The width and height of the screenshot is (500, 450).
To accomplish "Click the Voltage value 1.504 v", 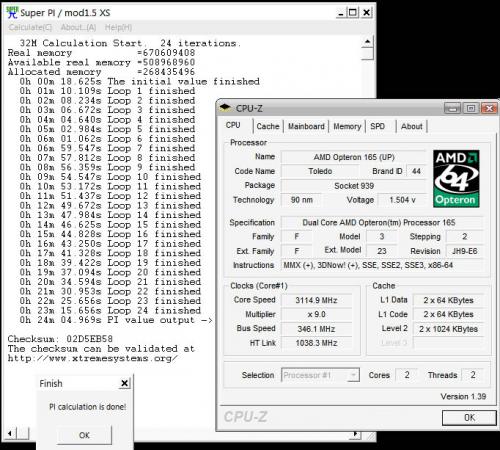I will click(402, 200).
